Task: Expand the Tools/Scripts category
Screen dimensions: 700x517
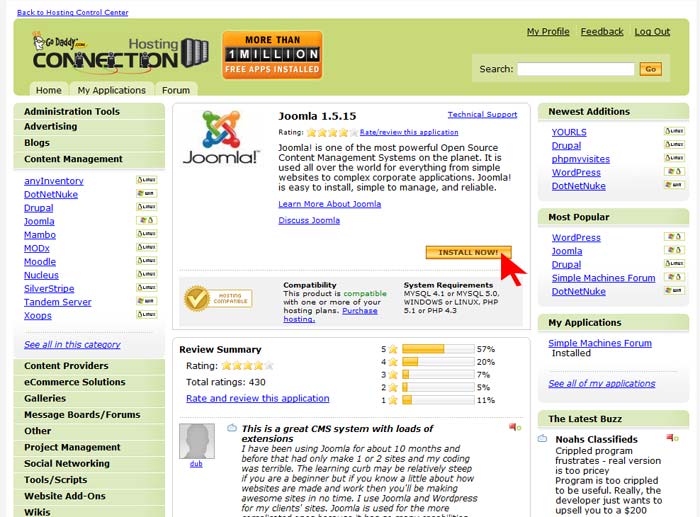Action: pyautogui.click(x=89, y=480)
